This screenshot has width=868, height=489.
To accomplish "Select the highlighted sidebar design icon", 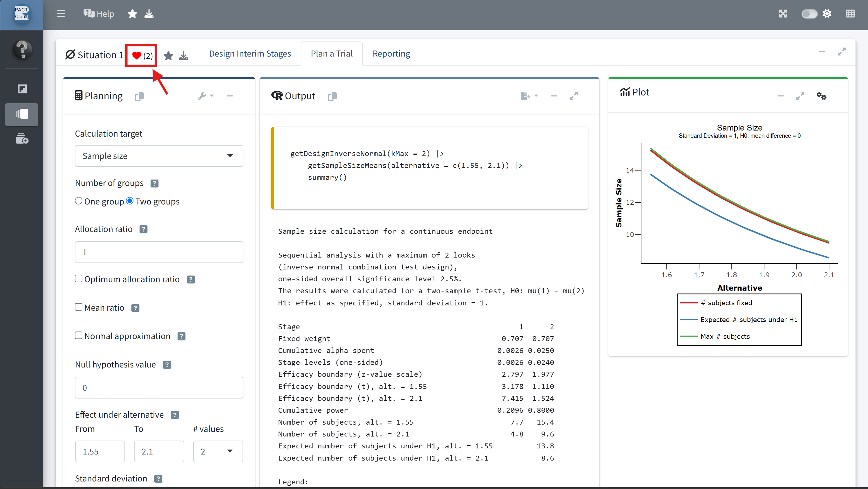I will coord(22,114).
